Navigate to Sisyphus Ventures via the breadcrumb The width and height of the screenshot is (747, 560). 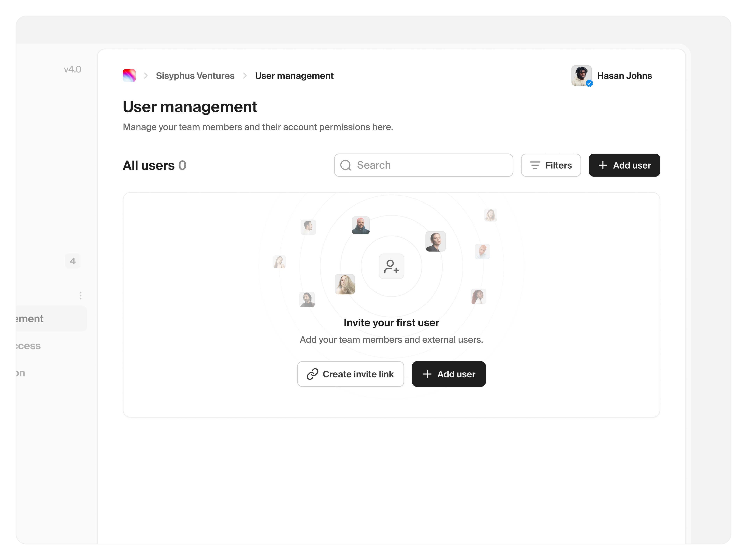tap(195, 76)
